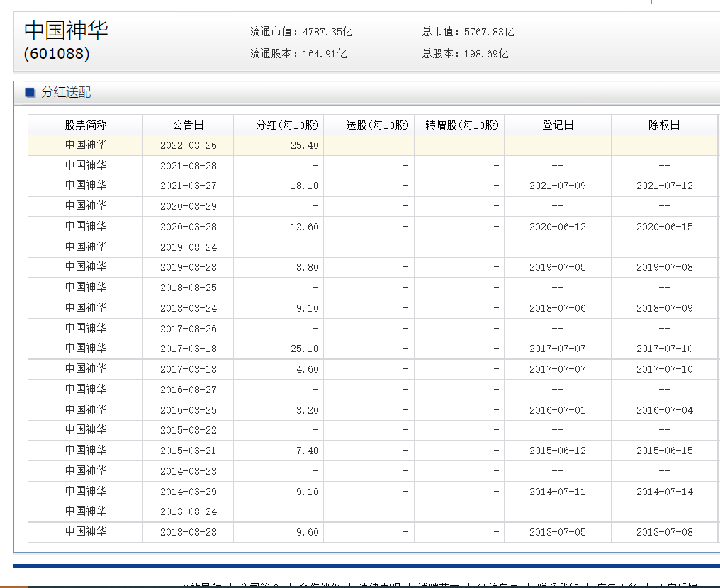The image size is (720, 588).
Task: Click the 25.40 dividend value
Action: [305, 145]
